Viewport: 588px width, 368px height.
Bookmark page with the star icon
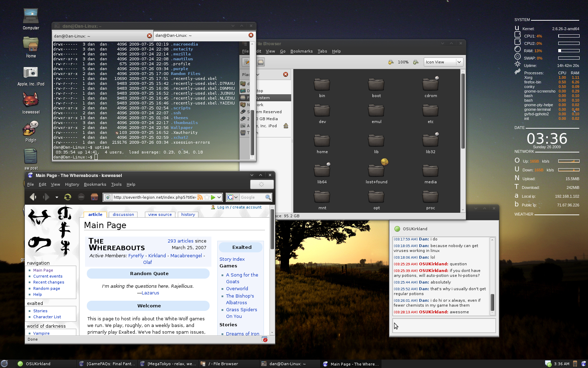point(207,197)
